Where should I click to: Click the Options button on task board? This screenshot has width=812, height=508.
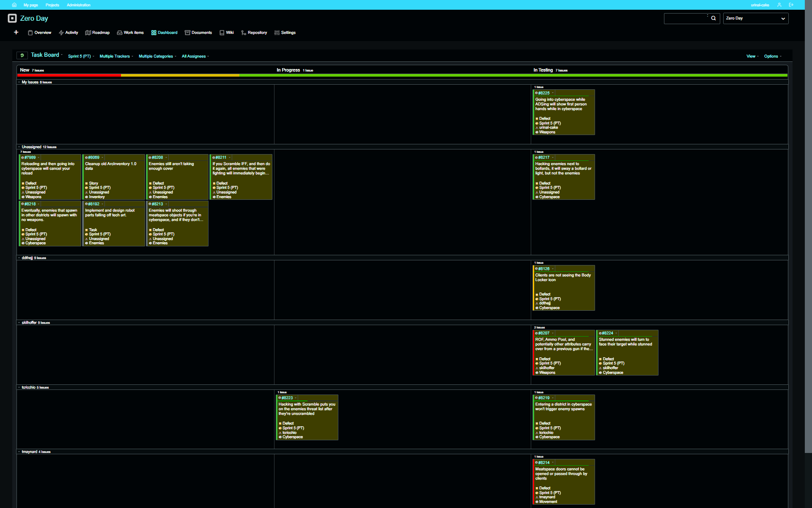(x=772, y=55)
